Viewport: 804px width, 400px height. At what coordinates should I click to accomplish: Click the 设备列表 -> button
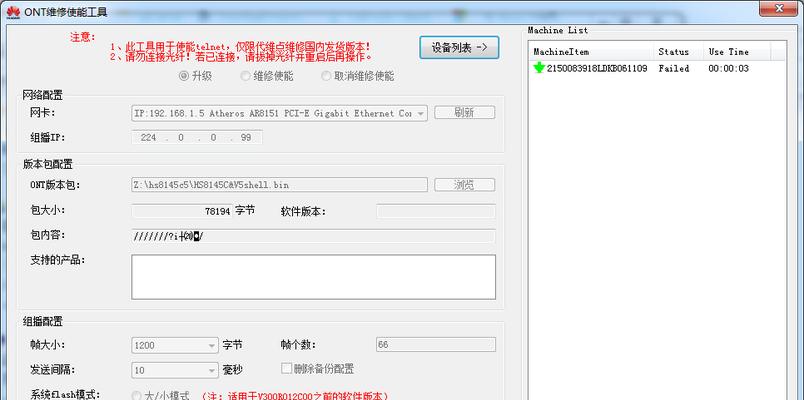(459, 48)
